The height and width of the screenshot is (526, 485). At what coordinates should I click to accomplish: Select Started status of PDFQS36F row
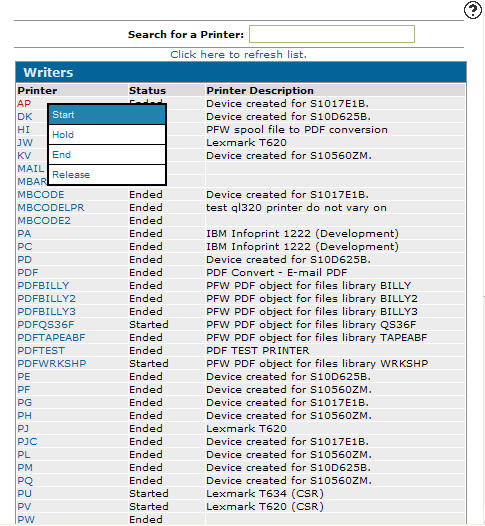[149, 325]
